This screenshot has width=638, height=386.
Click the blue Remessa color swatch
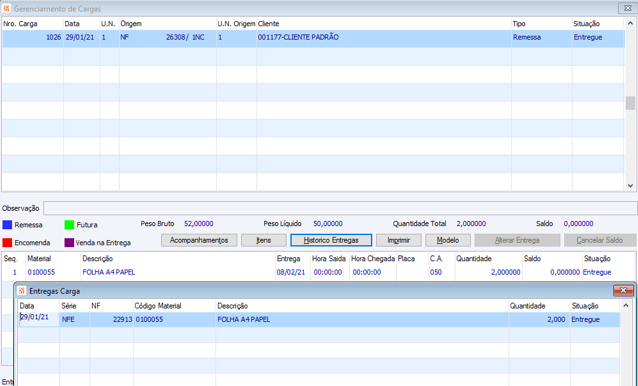point(7,225)
